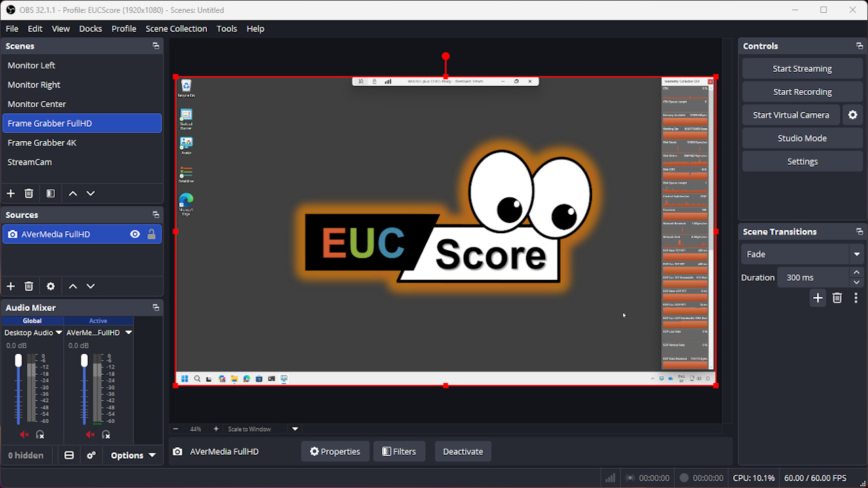868x488 pixels.
Task: Add a new scene with plus icon
Action: pyautogui.click(x=11, y=193)
